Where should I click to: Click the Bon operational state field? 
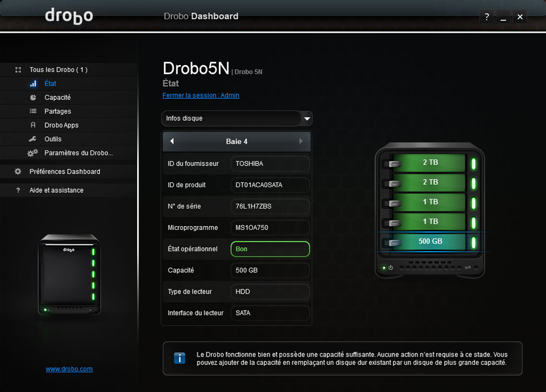point(270,249)
